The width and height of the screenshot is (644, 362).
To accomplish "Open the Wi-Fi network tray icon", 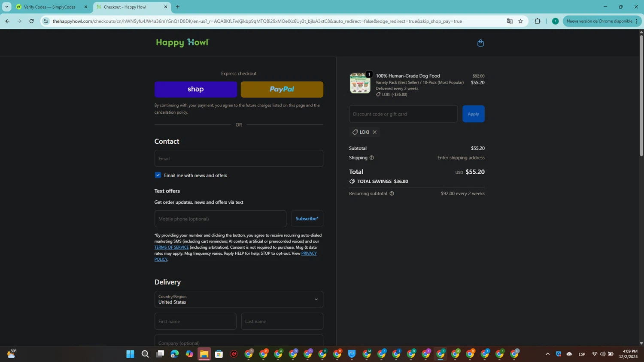I will 595,354.
